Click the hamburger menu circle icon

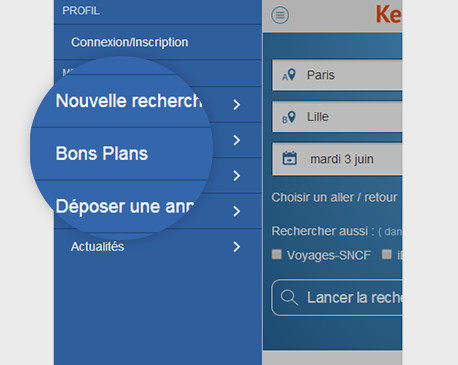click(x=280, y=15)
